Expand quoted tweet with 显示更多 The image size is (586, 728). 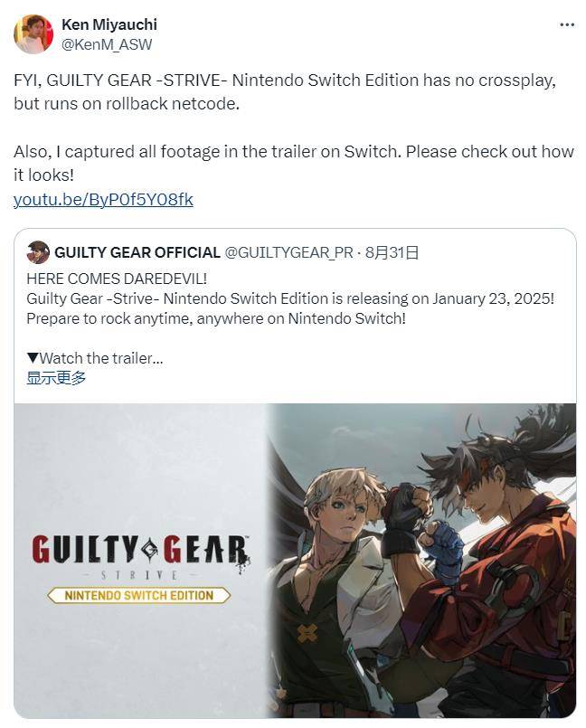[56, 378]
